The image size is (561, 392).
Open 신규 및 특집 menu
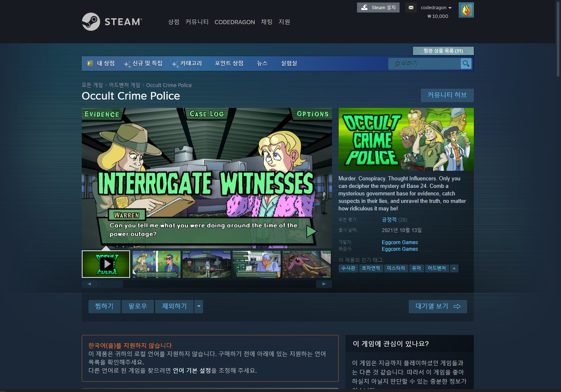(x=143, y=63)
